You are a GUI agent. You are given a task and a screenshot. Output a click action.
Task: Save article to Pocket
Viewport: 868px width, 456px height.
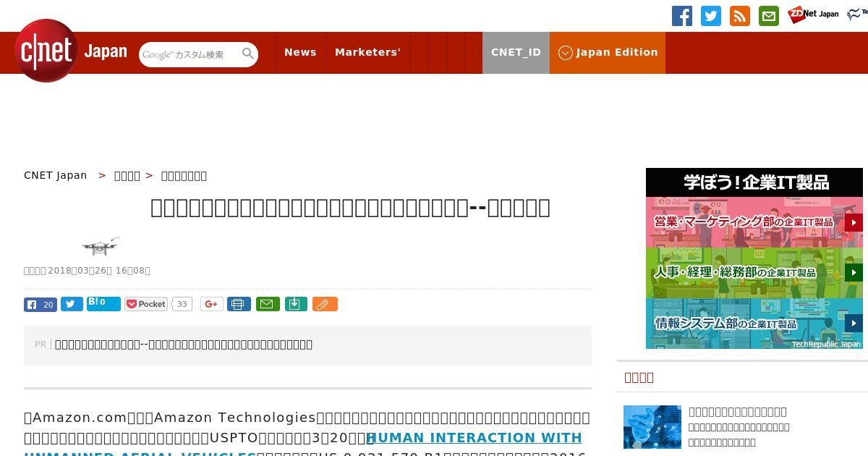(x=146, y=304)
